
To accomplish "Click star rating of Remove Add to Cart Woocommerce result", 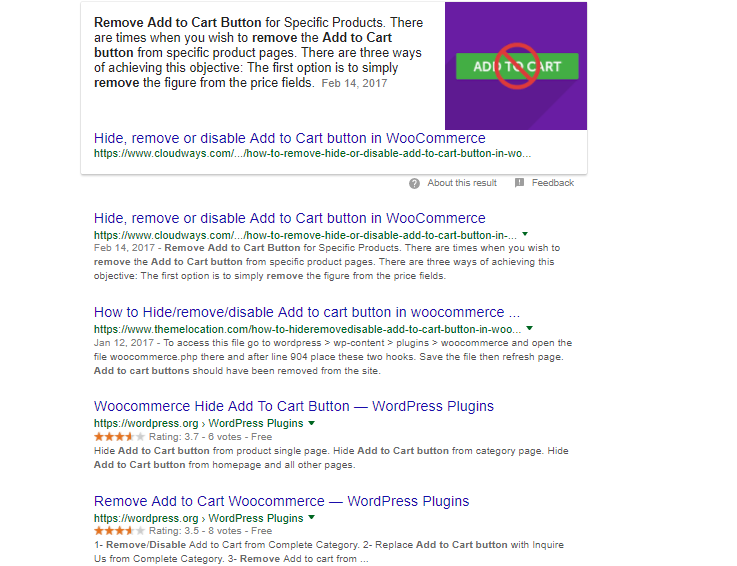I will [x=119, y=531].
